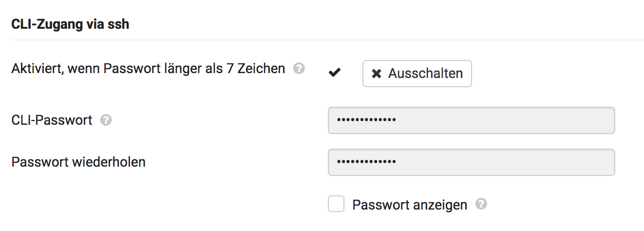Click the Passwort anzeigen label text

pos(409,205)
